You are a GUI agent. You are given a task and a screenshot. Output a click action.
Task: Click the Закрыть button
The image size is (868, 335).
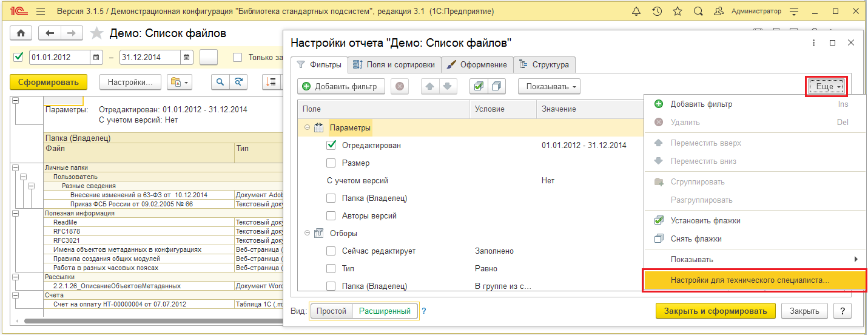click(x=804, y=311)
